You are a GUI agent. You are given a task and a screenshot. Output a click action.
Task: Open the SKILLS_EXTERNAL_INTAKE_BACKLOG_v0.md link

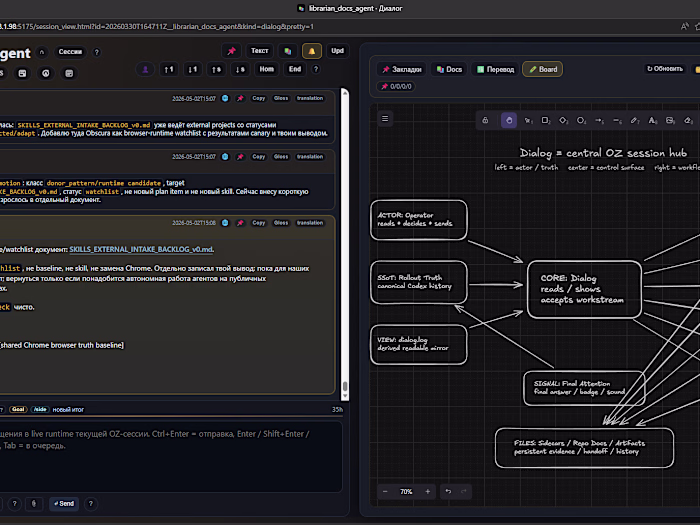(141, 250)
